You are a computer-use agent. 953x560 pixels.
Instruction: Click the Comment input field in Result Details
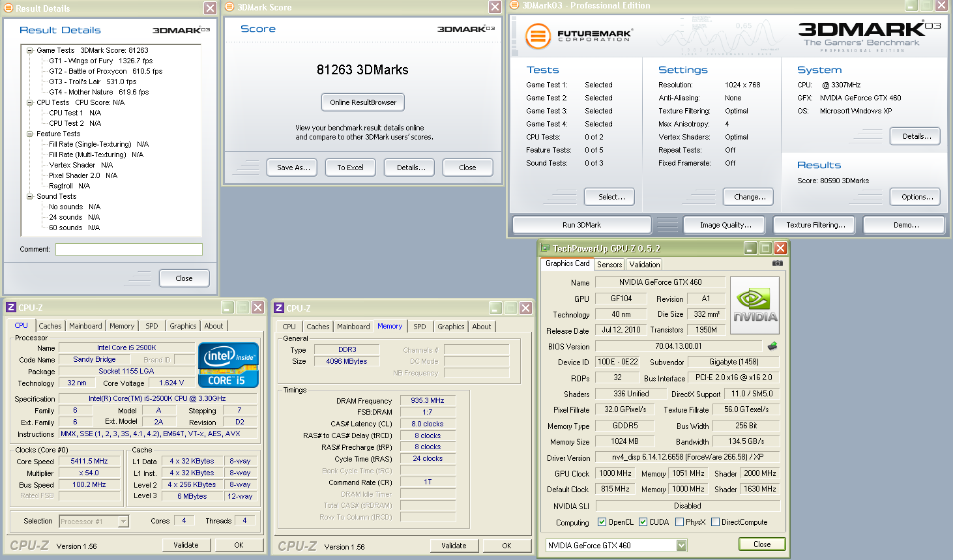tap(129, 249)
